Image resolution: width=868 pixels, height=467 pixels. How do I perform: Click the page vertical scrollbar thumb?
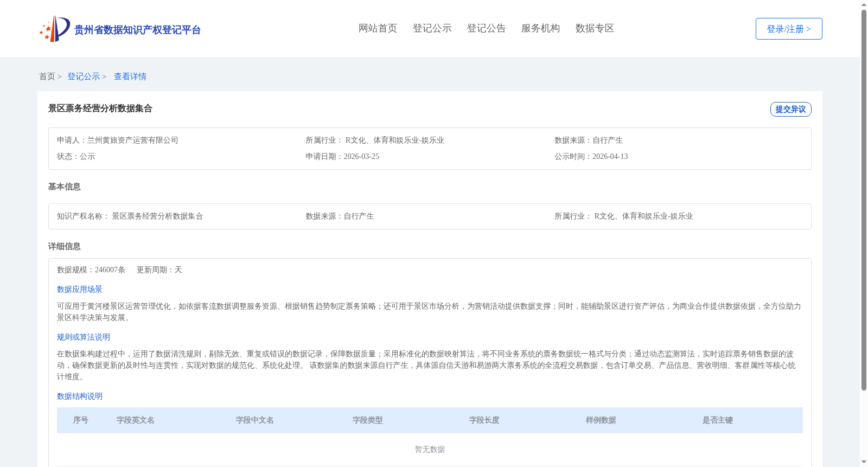click(x=864, y=200)
